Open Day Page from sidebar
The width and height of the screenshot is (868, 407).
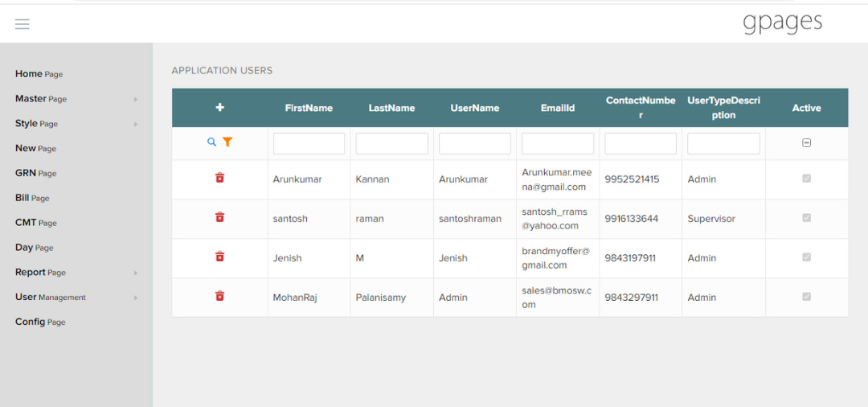tap(35, 248)
